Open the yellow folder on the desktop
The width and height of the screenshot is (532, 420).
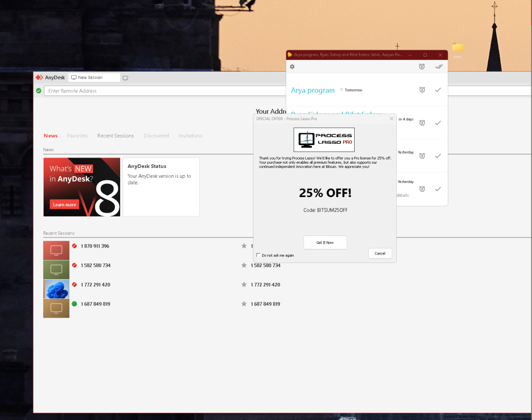pos(457,47)
